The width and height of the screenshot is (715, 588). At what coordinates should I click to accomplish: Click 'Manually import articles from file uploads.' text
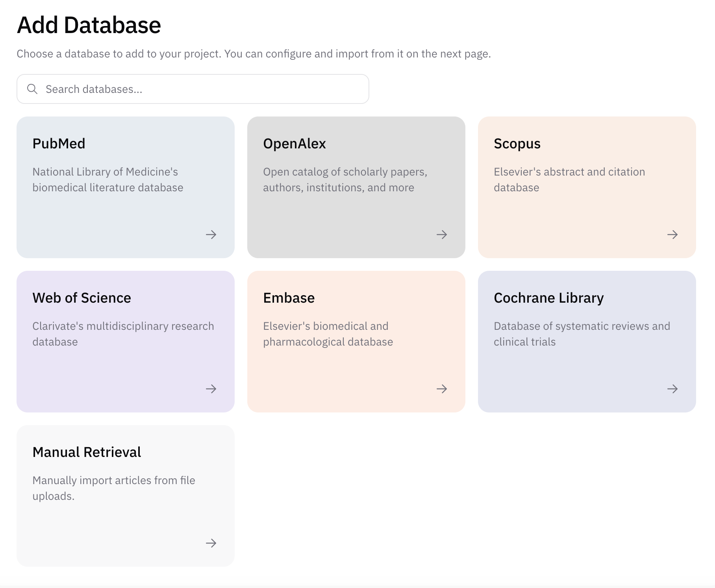click(114, 488)
